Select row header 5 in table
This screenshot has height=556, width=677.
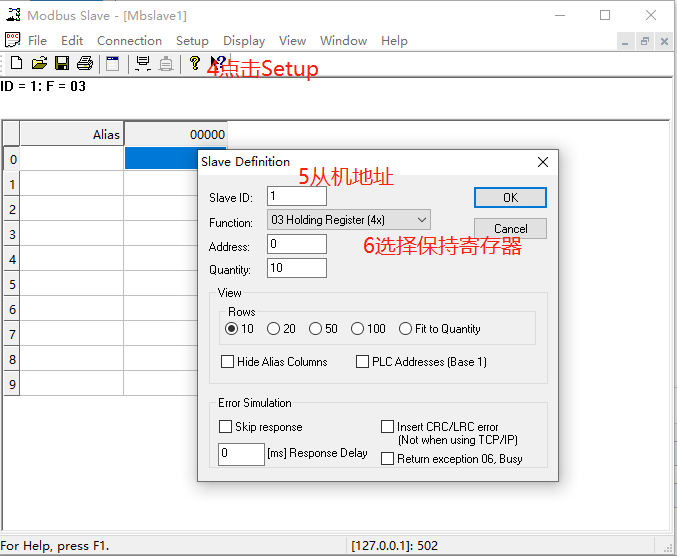tap(12, 284)
